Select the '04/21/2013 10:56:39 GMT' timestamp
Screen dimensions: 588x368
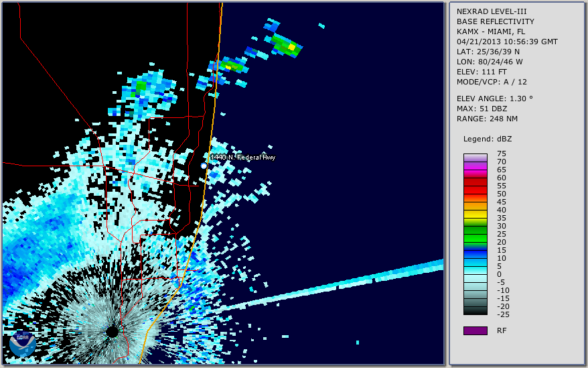coord(507,42)
